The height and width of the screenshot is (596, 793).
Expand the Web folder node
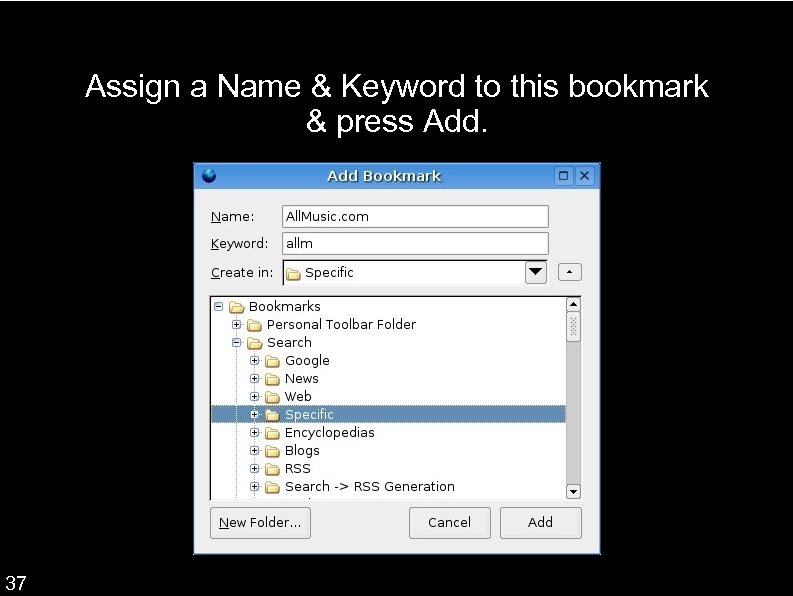click(254, 396)
